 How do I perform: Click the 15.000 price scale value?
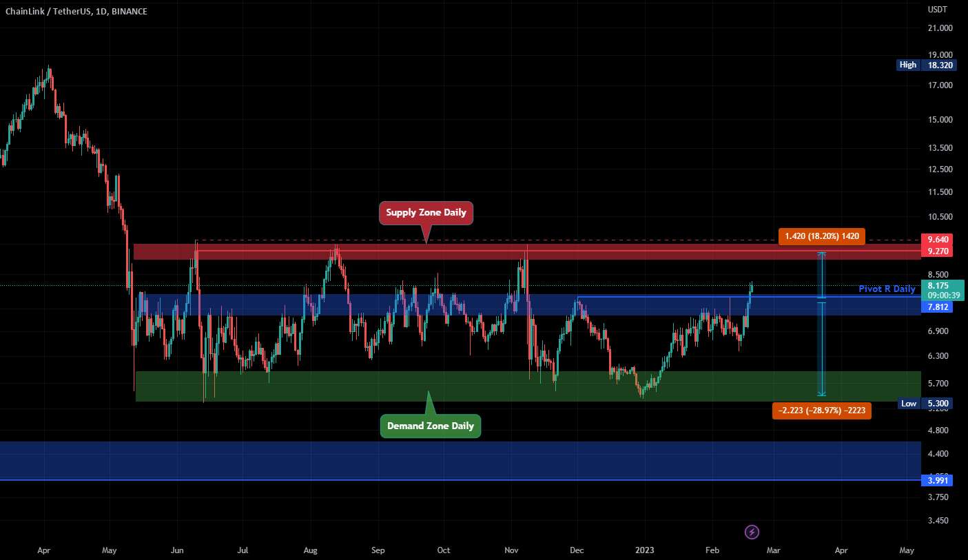pos(940,120)
